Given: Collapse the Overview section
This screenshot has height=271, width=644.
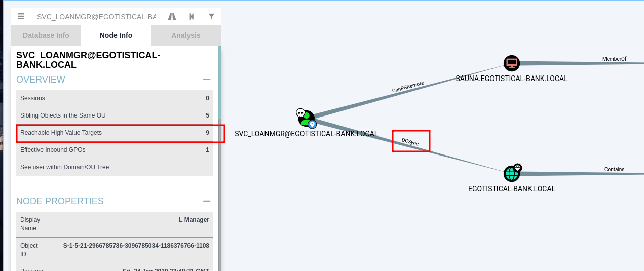Looking at the screenshot, I should (x=207, y=80).
